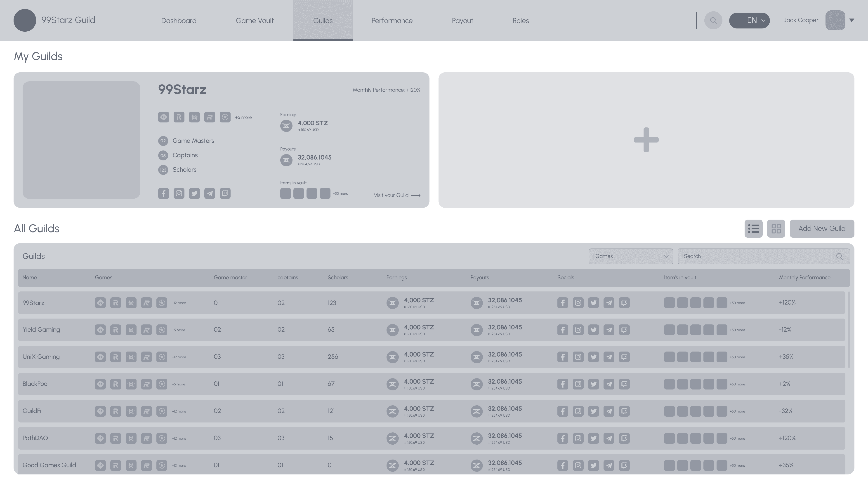Screen dimensions: 868x488
Task: Click the 99Starz guild image placeholder
Action: click(81, 140)
